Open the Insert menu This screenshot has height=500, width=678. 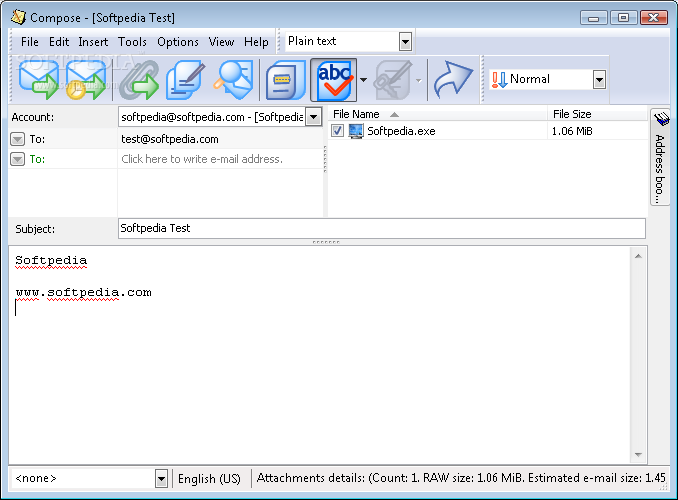click(93, 42)
